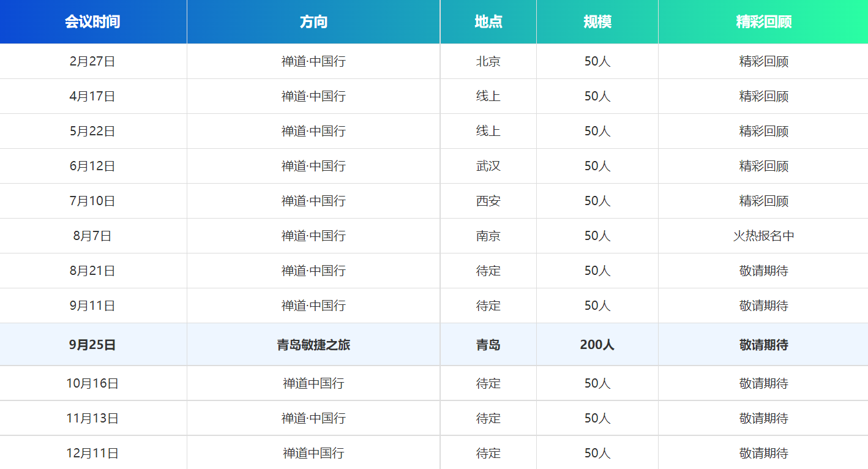Click the 方向 column header
Viewport: 868px width, 469px height.
click(313, 22)
